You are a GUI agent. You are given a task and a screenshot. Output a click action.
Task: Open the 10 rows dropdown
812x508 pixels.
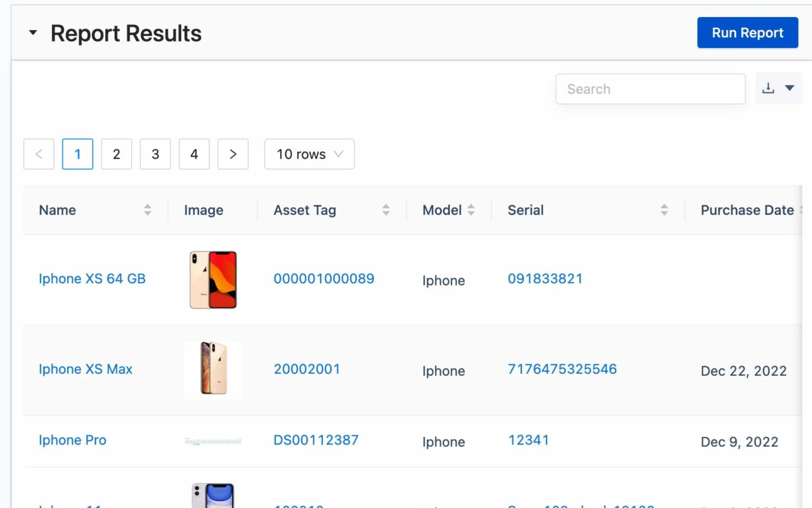pyautogui.click(x=310, y=154)
